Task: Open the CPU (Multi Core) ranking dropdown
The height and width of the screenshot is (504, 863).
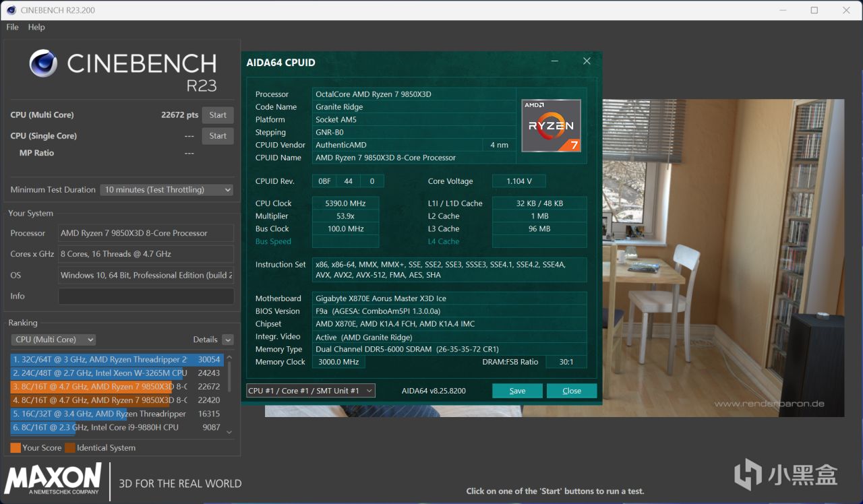Action: [x=53, y=340]
